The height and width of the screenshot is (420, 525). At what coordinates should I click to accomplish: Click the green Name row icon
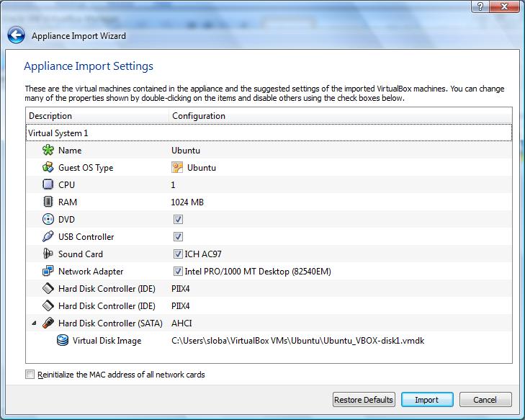[x=48, y=150]
